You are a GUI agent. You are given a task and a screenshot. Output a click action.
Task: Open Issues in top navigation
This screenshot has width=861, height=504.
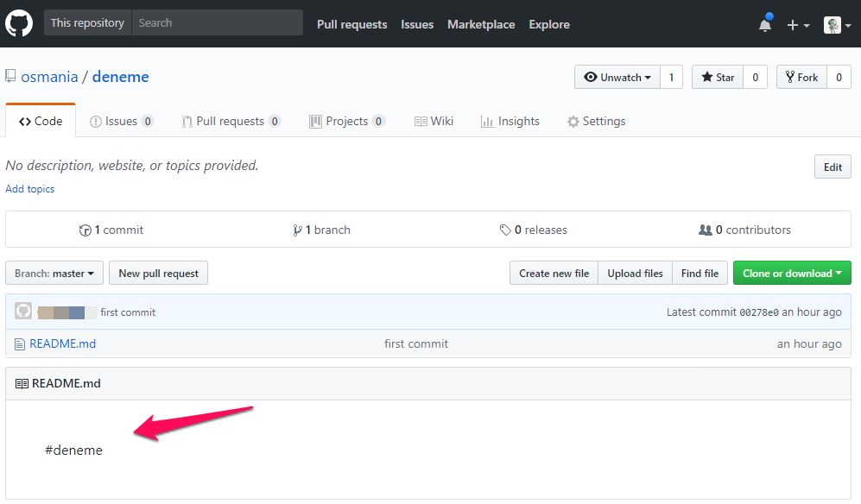(417, 25)
